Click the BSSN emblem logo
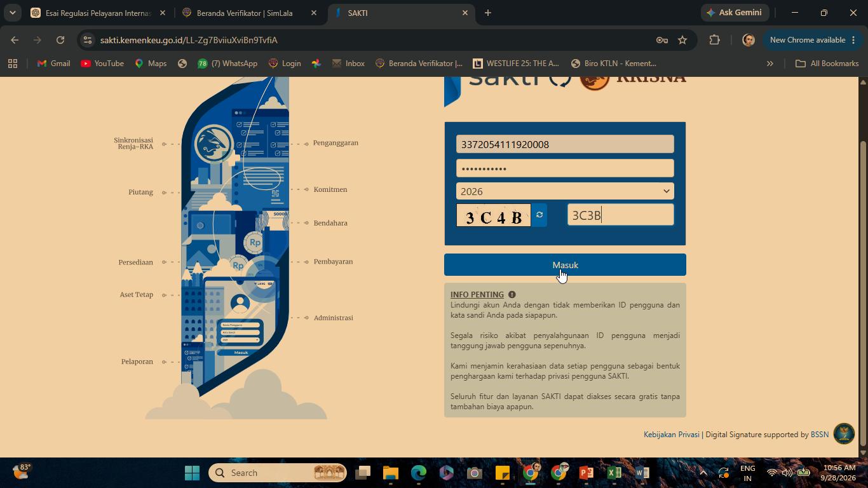The width and height of the screenshot is (868, 488). point(844,434)
